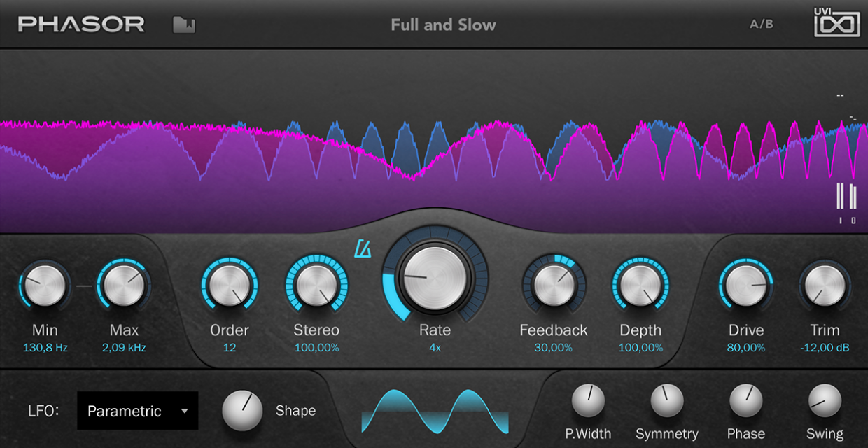This screenshot has height=448, width=868.
Task: Click the Full and Slow preset name
Action: point(443,25)
